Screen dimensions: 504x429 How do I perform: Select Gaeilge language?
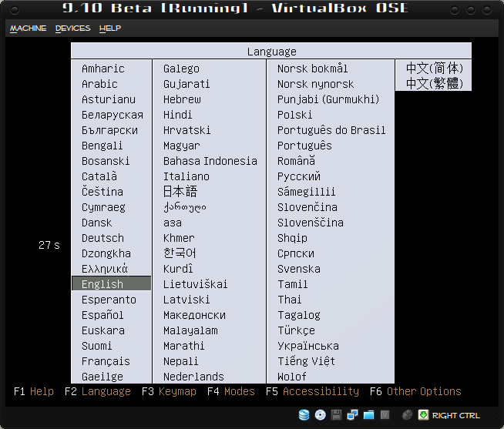(102, 377)
